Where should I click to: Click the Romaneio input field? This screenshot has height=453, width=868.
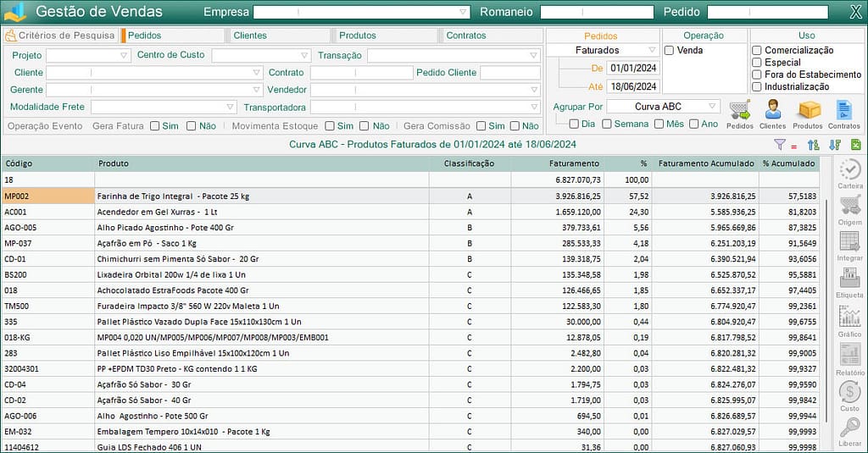(x=597, y=12)
